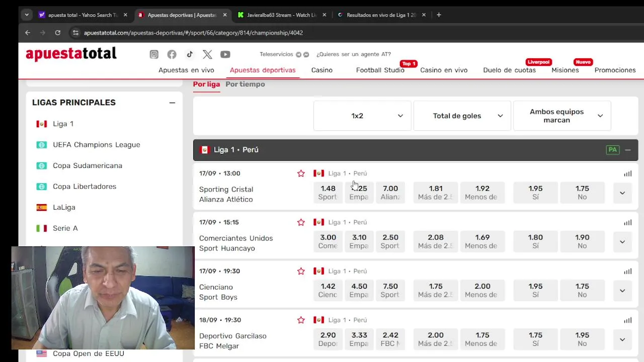The height and width of the screenshot is (362, 644).
Task: Open the Facebook social icon
Action: [x=172, y=54]
